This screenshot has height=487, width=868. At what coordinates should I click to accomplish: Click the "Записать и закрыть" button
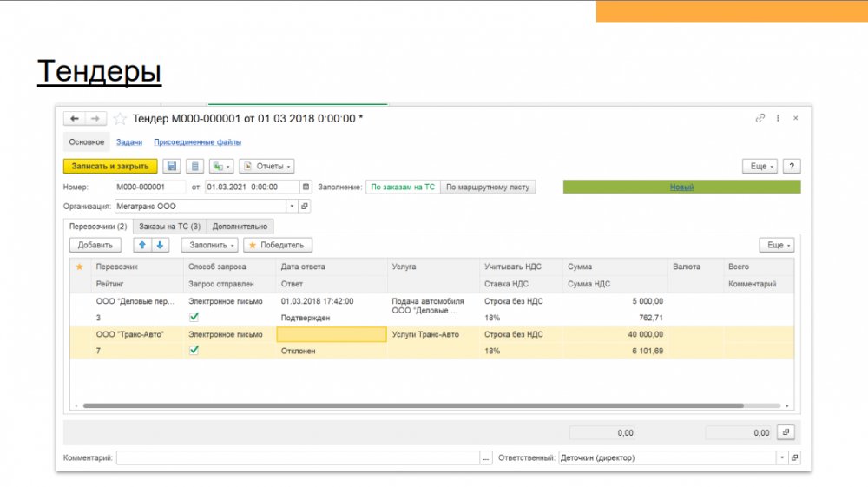coord(110,166)
